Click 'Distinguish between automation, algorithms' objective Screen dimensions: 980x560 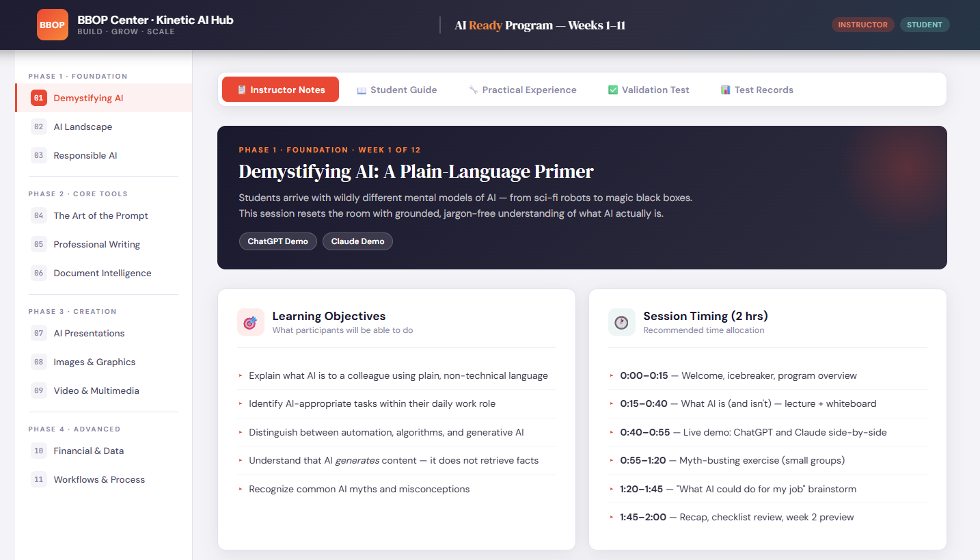(396, 432)
